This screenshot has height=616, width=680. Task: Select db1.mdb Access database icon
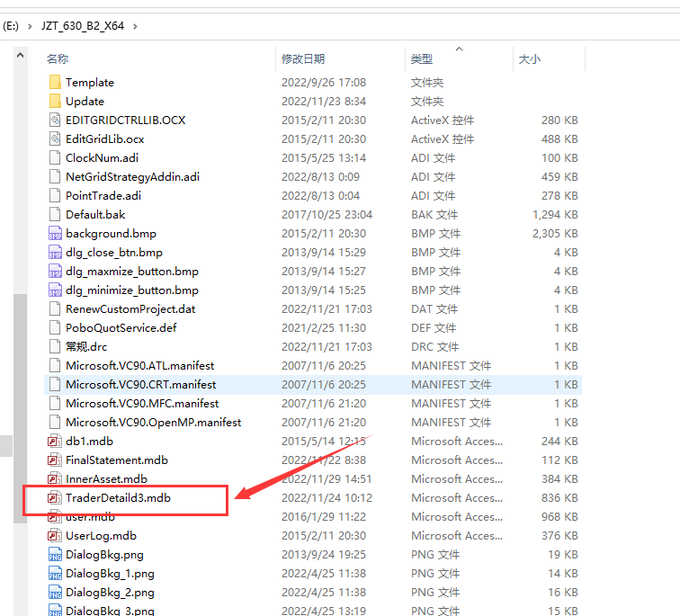(55, 442)
